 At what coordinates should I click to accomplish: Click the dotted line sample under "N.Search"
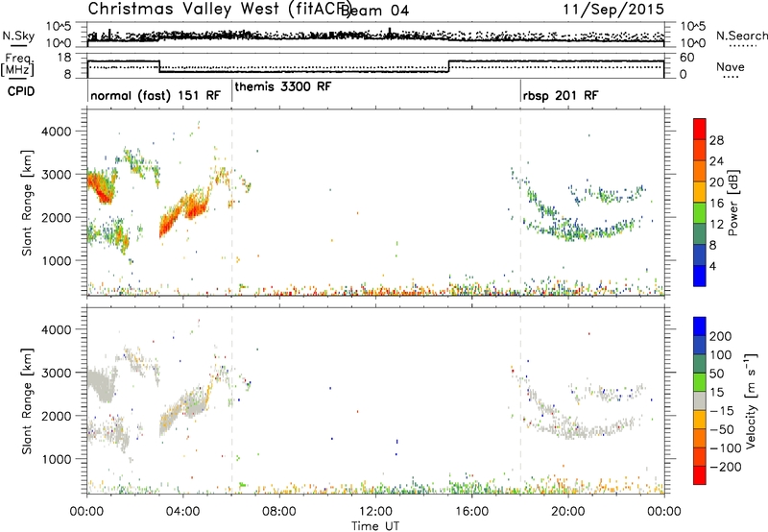point(742,46)
